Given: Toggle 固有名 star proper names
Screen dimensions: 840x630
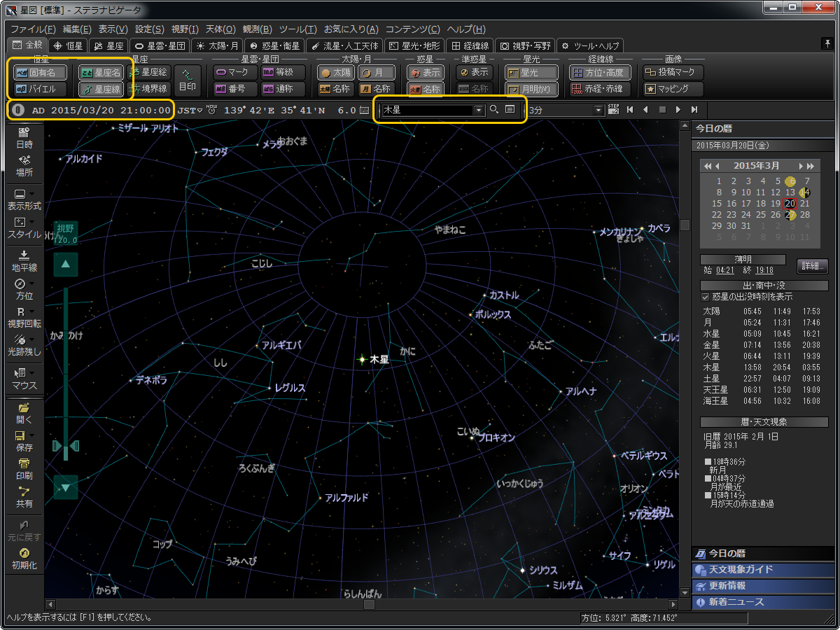Looking at the screenshot, I should [x=41, y=72].
